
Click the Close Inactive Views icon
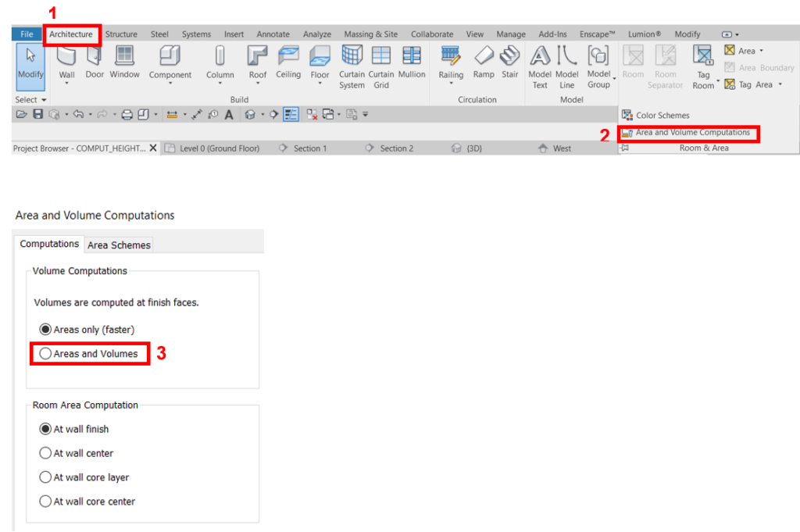pos(312,114)
